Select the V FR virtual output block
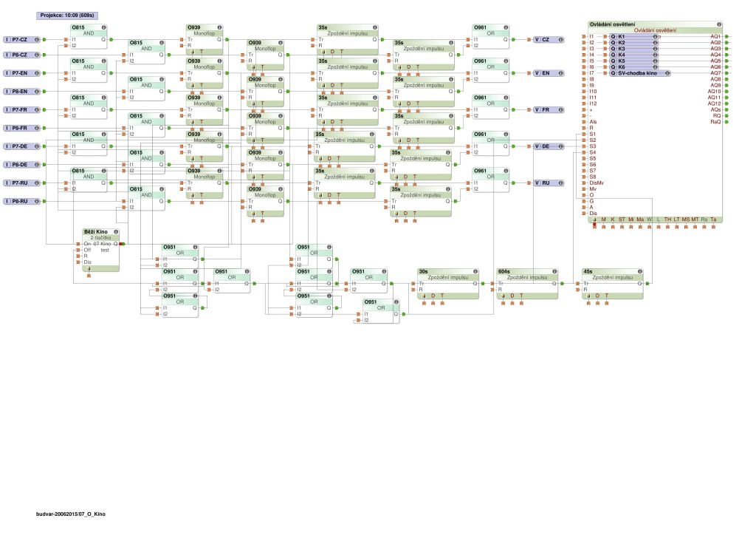 (549, 110)
